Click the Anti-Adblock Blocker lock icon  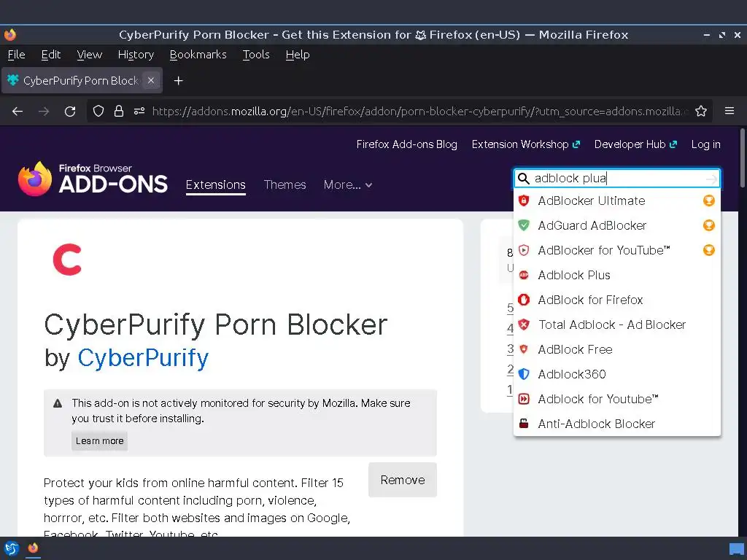coord(524,424)
